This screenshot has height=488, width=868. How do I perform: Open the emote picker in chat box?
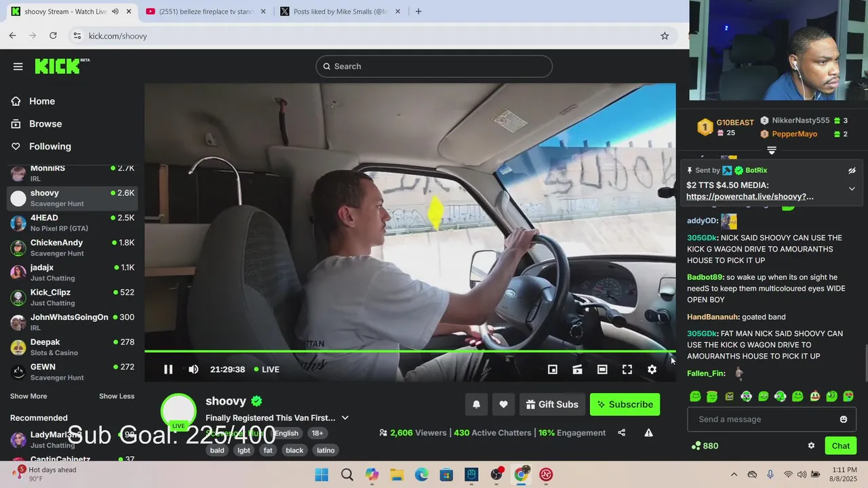(844, 420)
